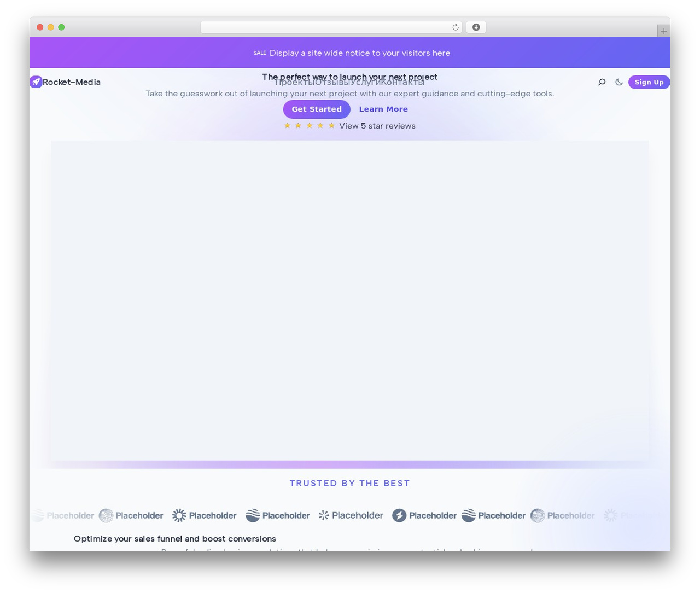This screenshot has height=593, width=700.
Task: Click the Rocket-Media site name
Action: point(72,82)
